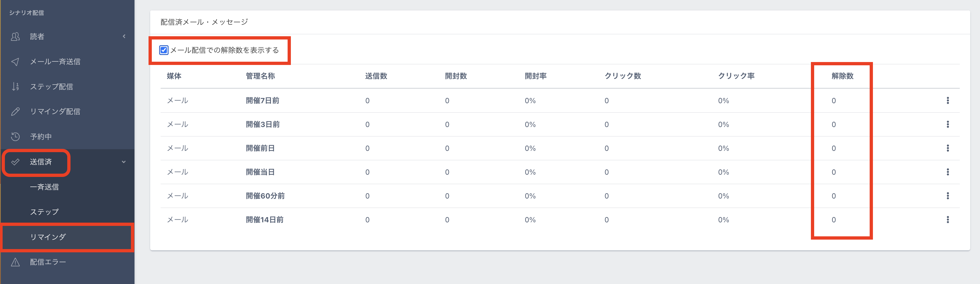This screenshot has height=284, width=980.
Task: Click the 開催3日前 row name
Action: tap(262, 124)
